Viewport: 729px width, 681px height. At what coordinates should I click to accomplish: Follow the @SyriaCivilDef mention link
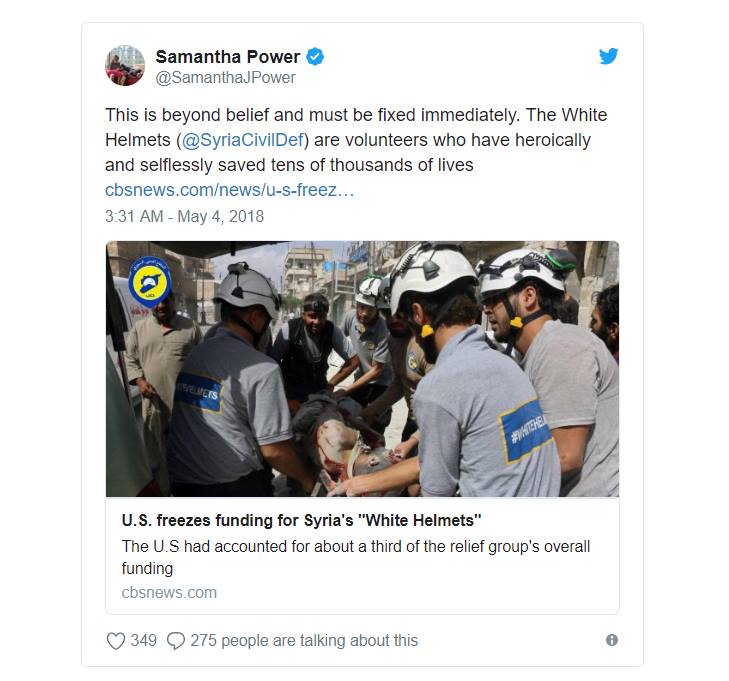242,140
